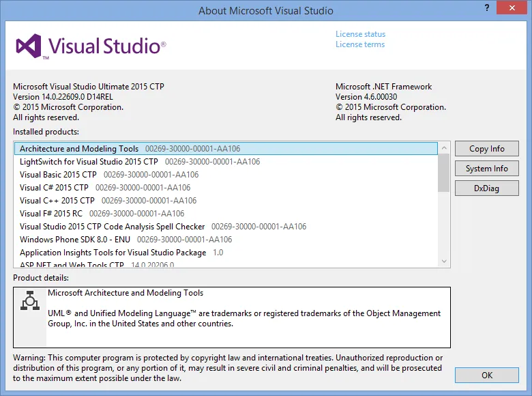Click the Product details label
The width and height of the screenshot is (532, 396).
coord(41,278)
